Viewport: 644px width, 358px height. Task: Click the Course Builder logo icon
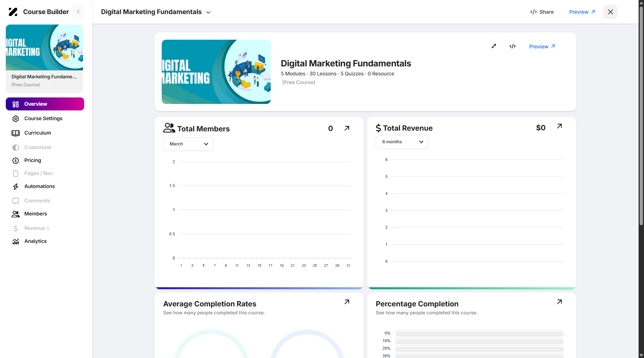[13, 12]
